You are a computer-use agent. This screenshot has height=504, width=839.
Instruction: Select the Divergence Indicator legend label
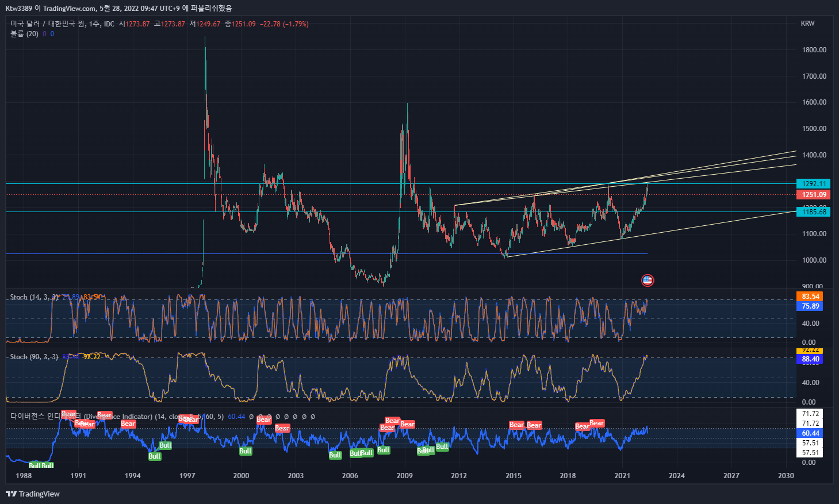click(118, 417)
